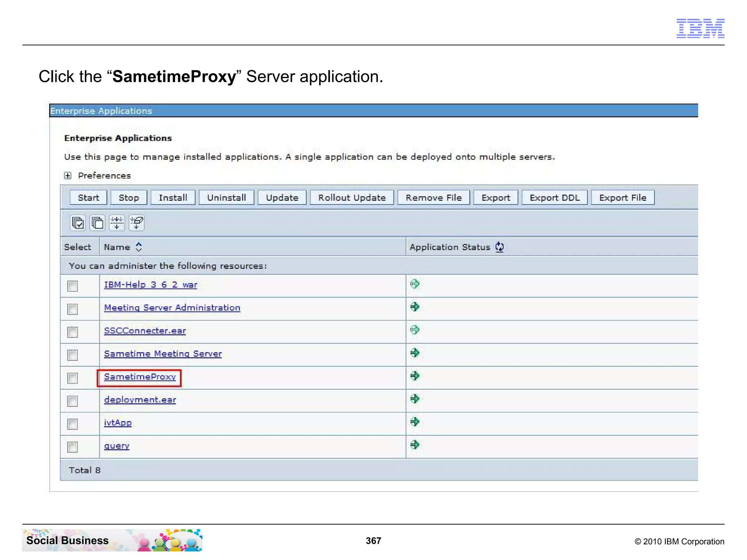Open the ivtApp link
This screenshot has height=560, width=747.
pos(118,423)
